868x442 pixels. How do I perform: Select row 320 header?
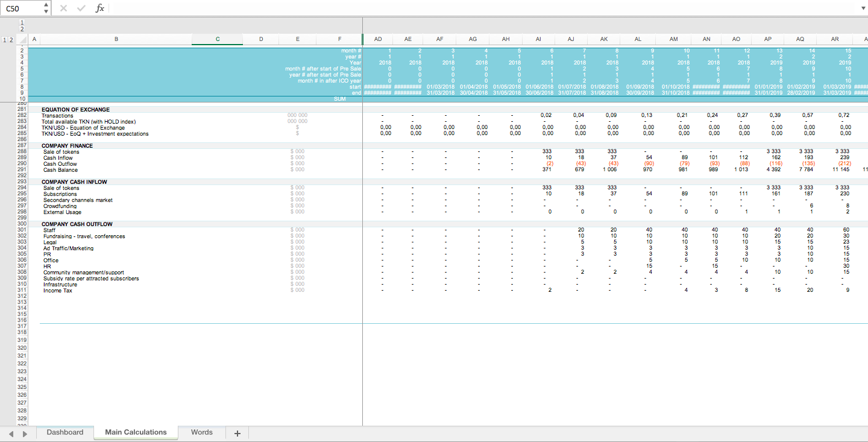click(22, 348)
